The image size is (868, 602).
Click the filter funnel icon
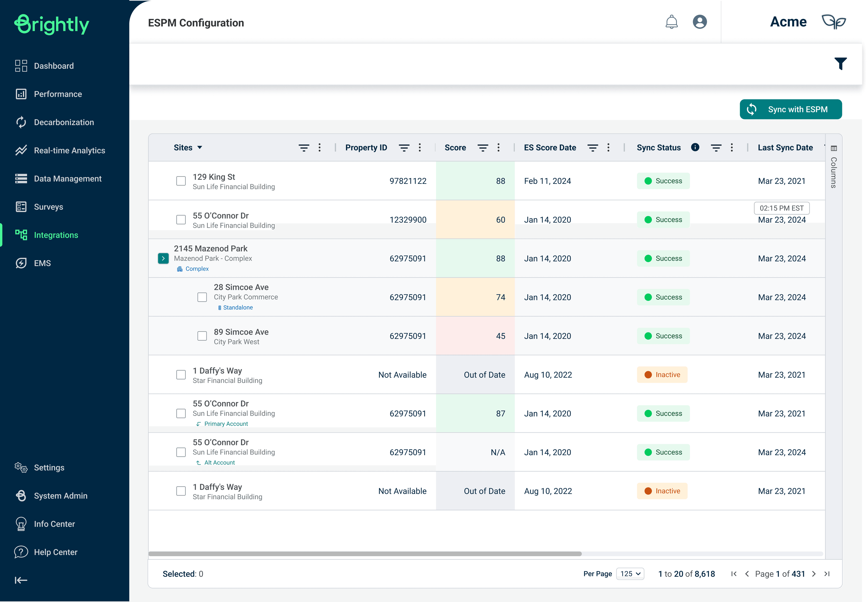click(840, 64)
